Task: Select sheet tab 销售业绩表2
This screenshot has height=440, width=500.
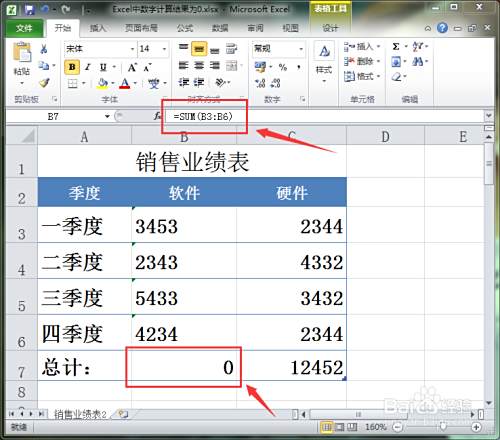Action: [81, 414]
